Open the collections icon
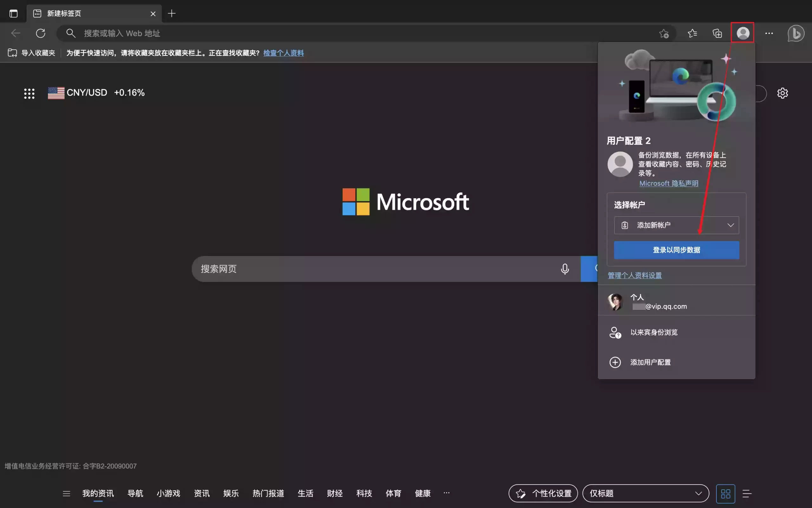This screenshot has width=812, height=508. click(717, 33)
